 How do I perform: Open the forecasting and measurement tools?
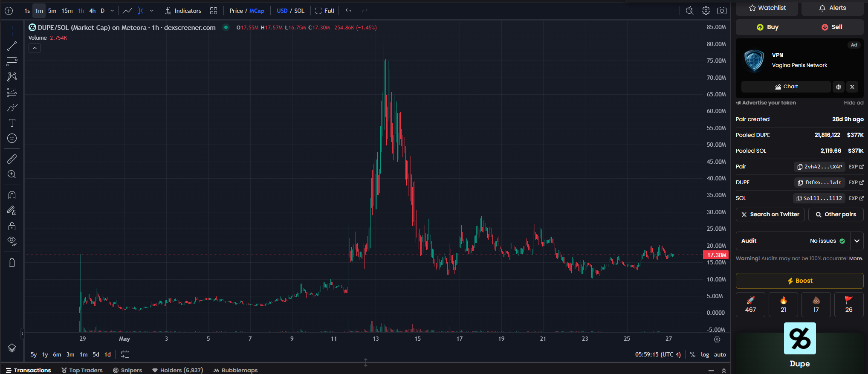(x=12, y=92)
